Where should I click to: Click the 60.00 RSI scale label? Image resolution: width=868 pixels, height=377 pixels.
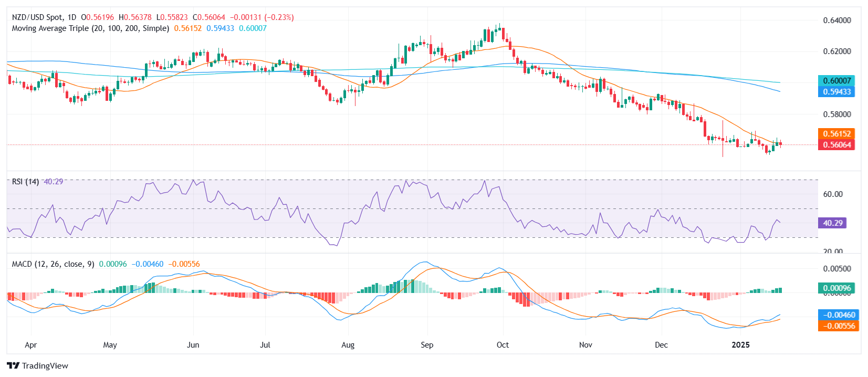[832, 194]
